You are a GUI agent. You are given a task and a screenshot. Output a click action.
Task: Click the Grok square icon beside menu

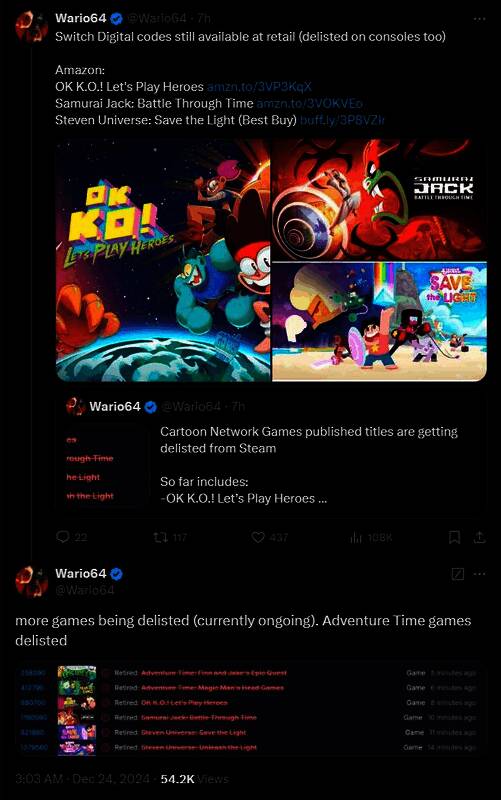458,574
